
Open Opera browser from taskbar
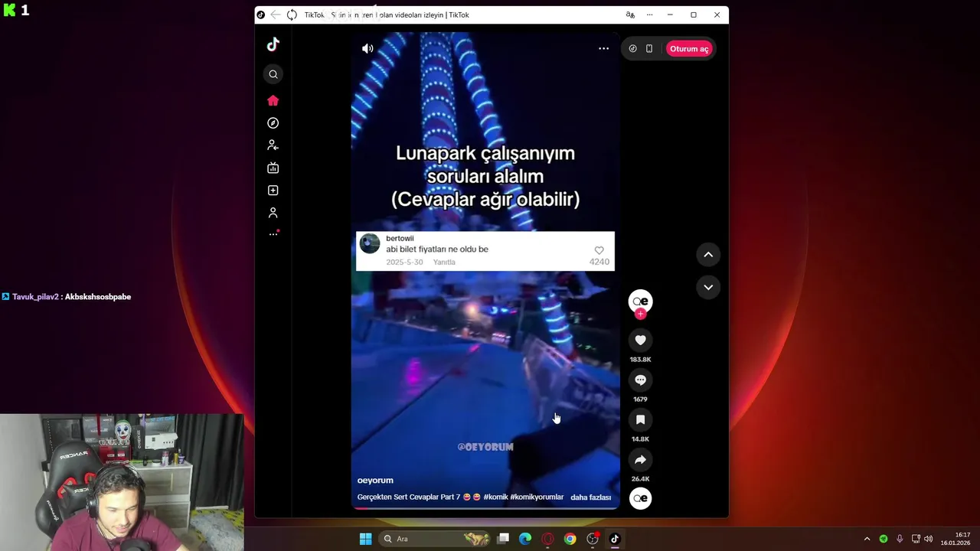547,539
